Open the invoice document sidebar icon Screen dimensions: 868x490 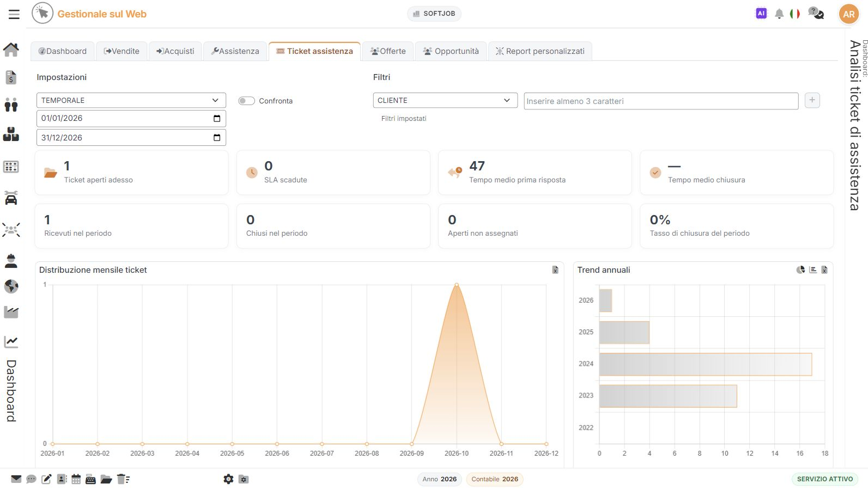point(11,77)
